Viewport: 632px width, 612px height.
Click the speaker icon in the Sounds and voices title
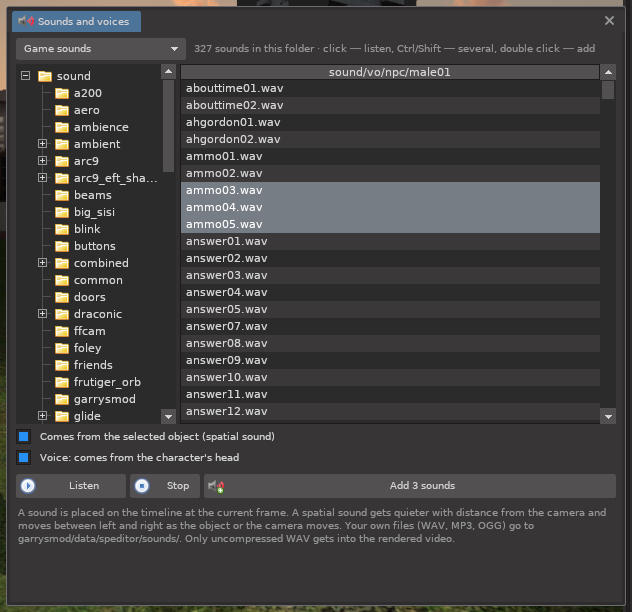[x=26, y=21]
